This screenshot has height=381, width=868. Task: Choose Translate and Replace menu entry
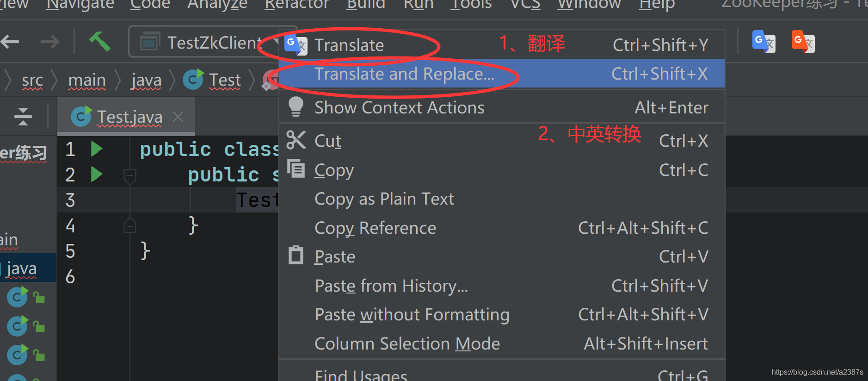(502, 74)
